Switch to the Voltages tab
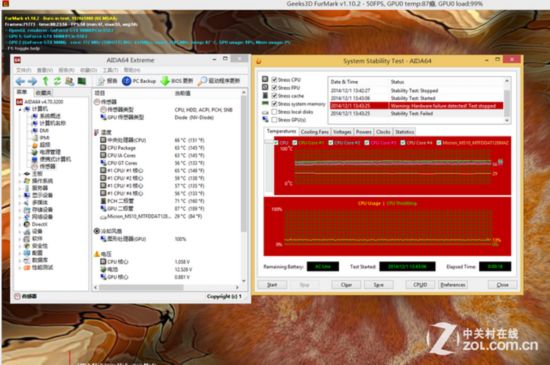 [x=342, y=132]
